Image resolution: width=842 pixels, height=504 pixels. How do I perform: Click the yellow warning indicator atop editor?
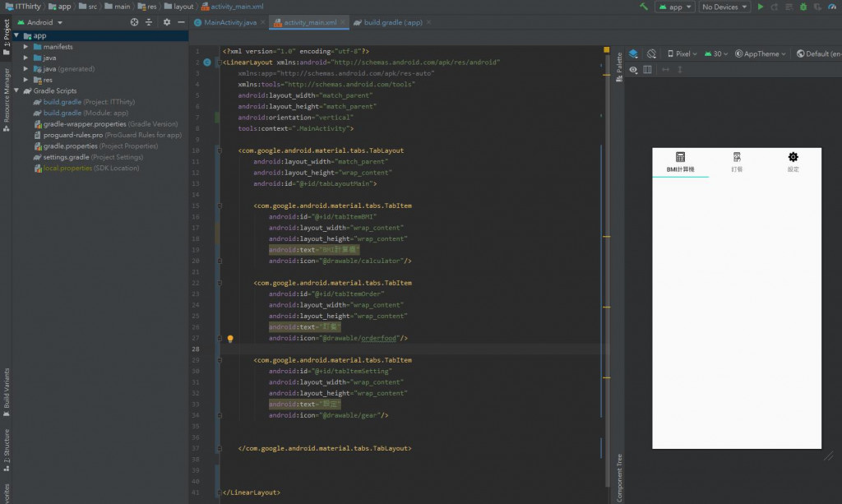[x=606, y=50]
